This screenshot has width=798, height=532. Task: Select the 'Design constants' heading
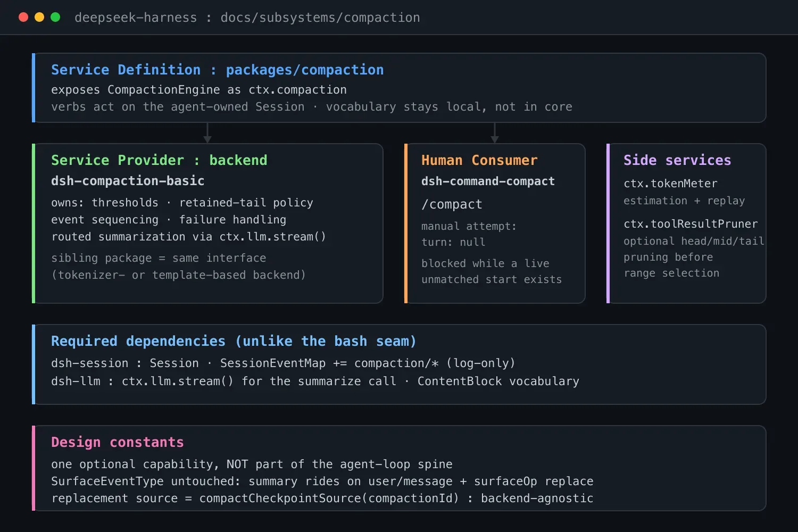coord(117,442)
